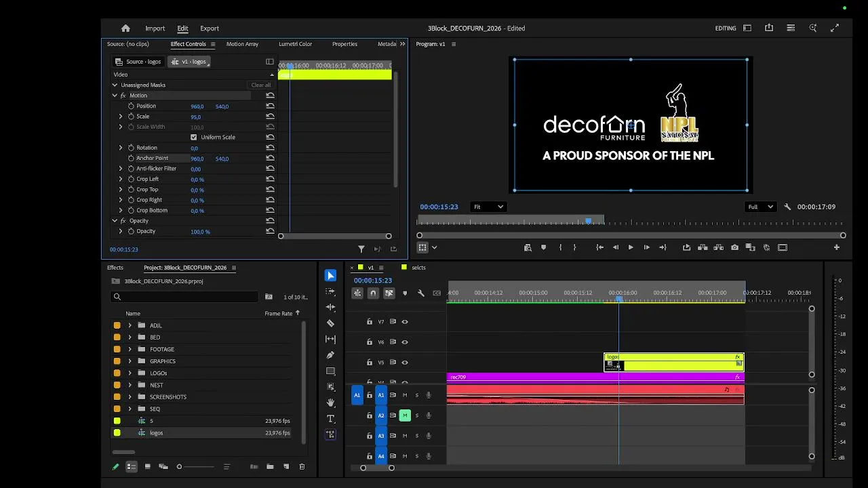
Task: Expand the Rotation parameter
Action: [121, 148]
